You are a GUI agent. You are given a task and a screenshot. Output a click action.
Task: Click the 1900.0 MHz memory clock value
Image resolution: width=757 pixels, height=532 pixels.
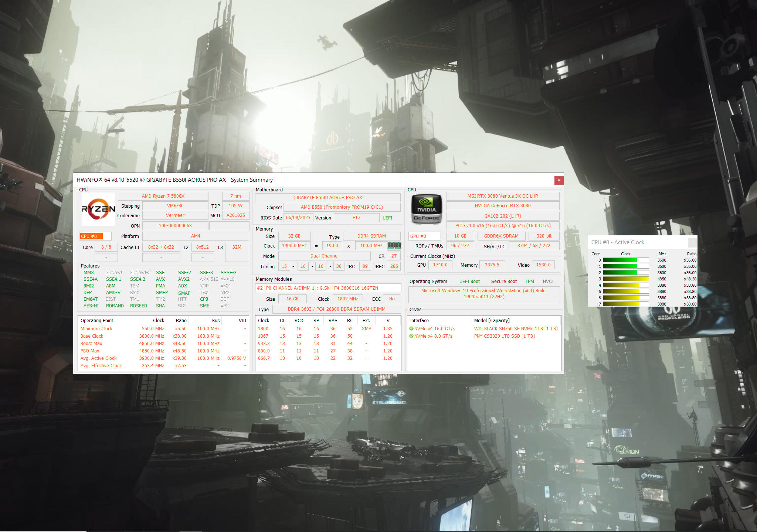pos(294,246)
